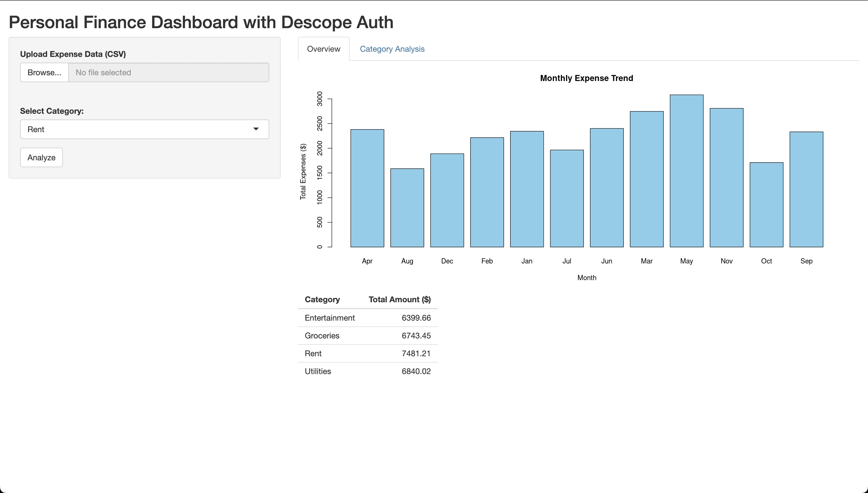Switch to the Category Analysis tab
868x493 pixels.
(x=392, y=49)
